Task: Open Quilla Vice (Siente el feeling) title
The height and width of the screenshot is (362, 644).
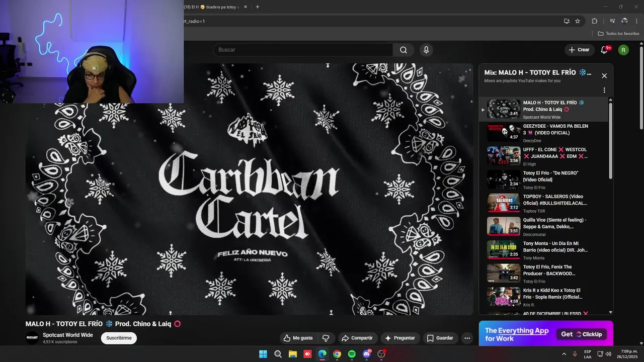Action: pos(554,223)
